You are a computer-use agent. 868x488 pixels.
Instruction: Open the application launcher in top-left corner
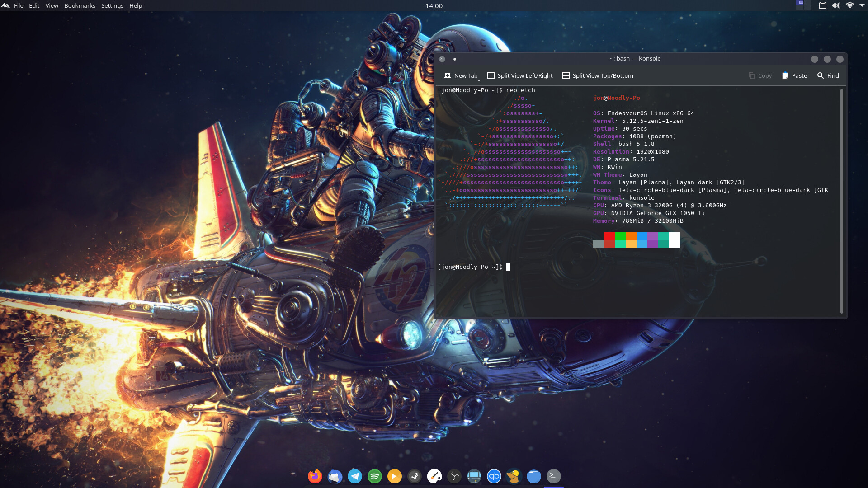(5, 5)
